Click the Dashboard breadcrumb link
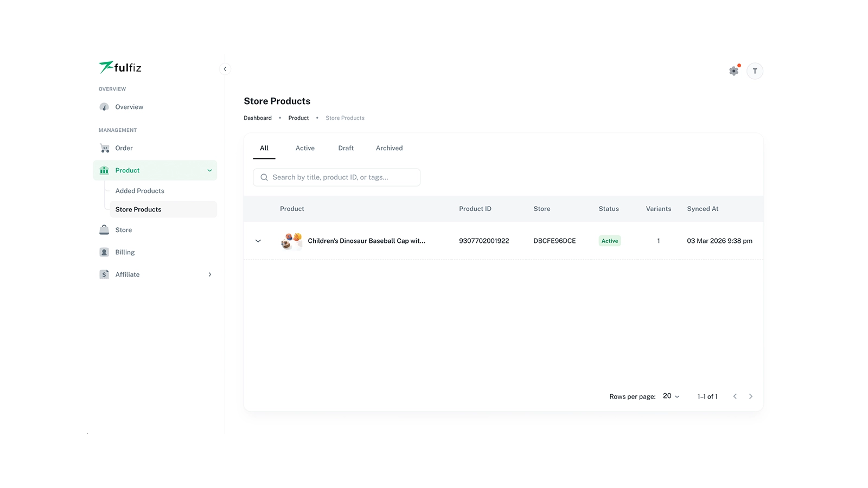 (258, 118)
